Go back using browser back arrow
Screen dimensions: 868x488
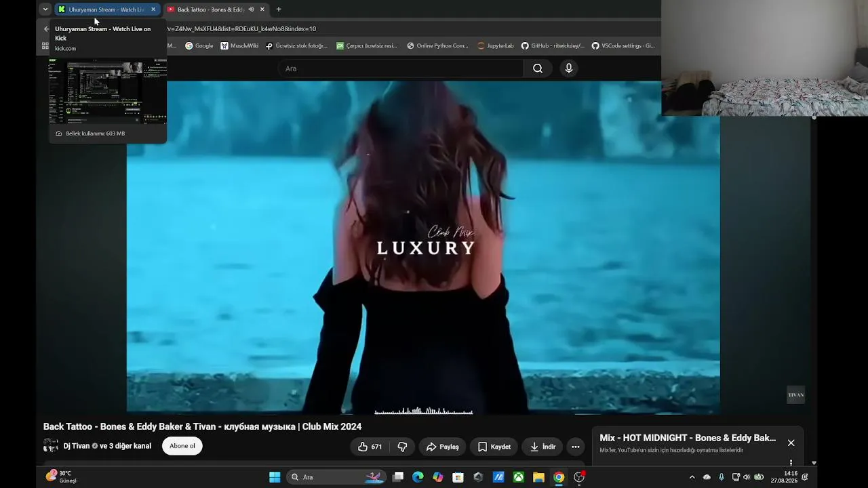[46, 28]
